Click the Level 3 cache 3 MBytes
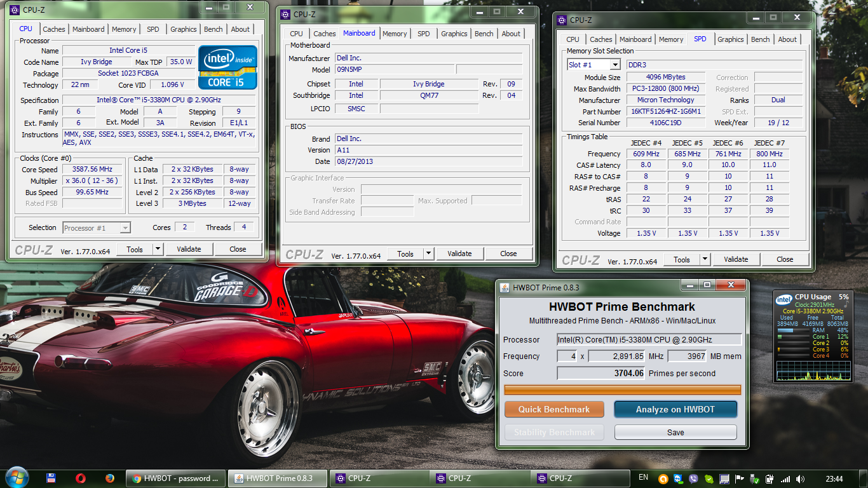This screenshot has height=488, width=868. coord(192,203)
